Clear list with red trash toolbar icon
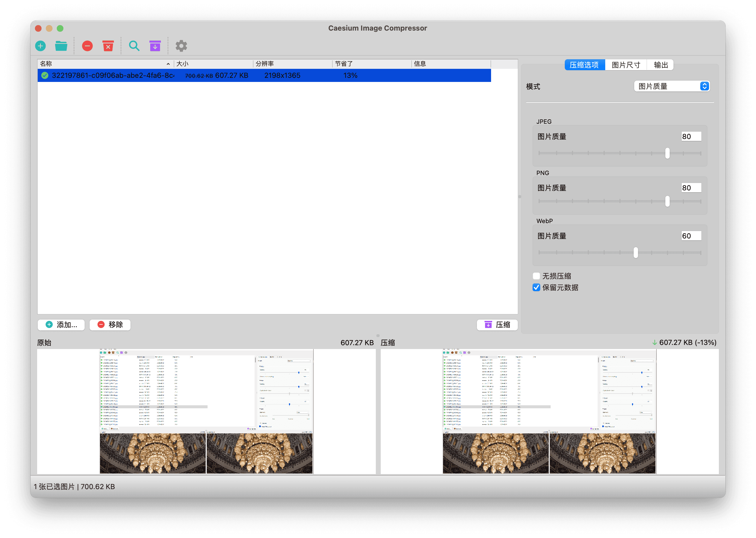Screen dimensions: 756x538 point(108,46)
